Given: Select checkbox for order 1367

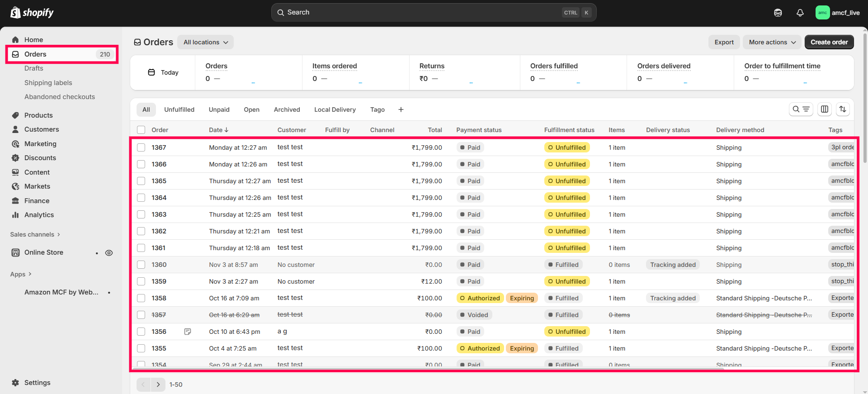Looking at the screenshot, I should 141,147.
